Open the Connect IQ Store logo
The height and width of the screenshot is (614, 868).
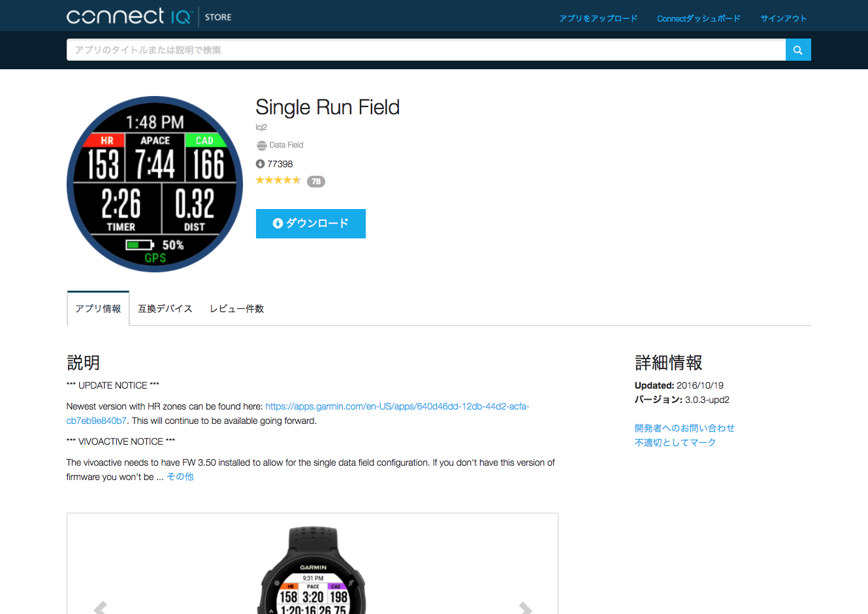149,16
